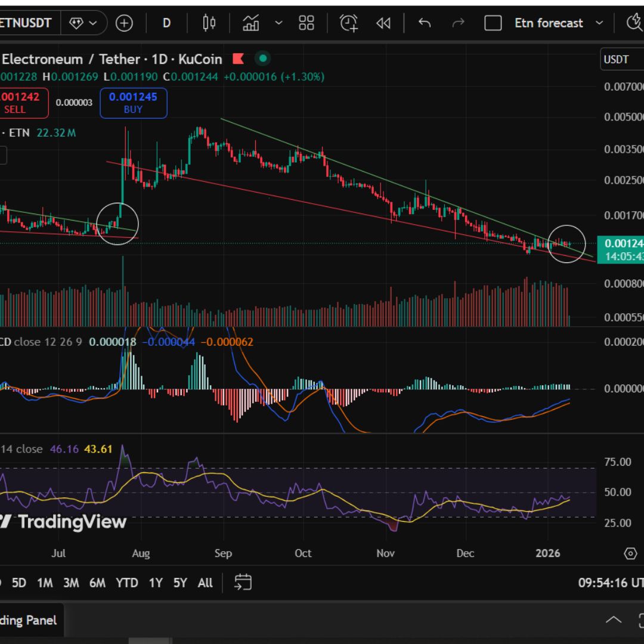Click the redo arrow icon
The image size is (644, 644).
coord(458,23)
